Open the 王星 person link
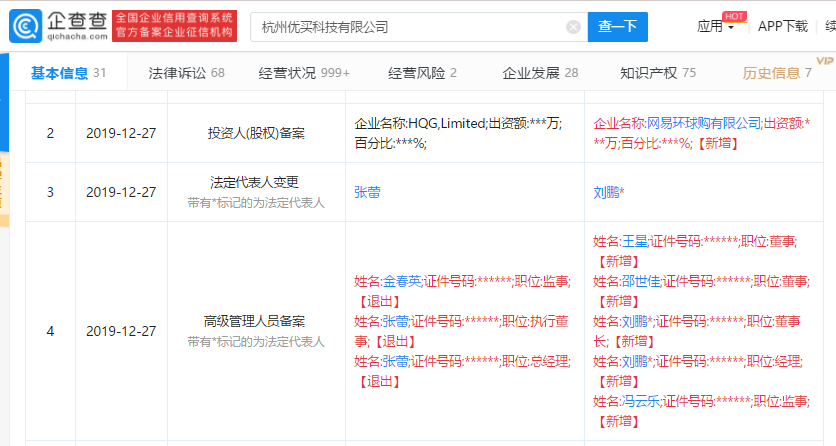The image size is (836, 446). tap(634, 241)
